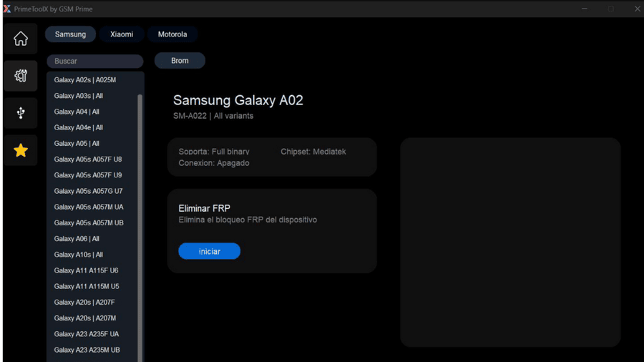Focus the Buscar search field
This screenshot has width=644, height=362.
point(95,61)
